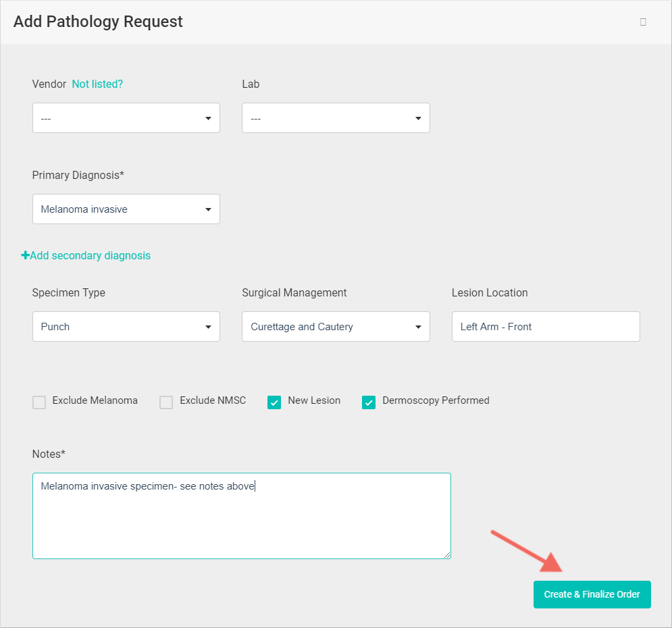Grab the Notes box resize handle
This screenshot has height=628, width=672.
447,555
